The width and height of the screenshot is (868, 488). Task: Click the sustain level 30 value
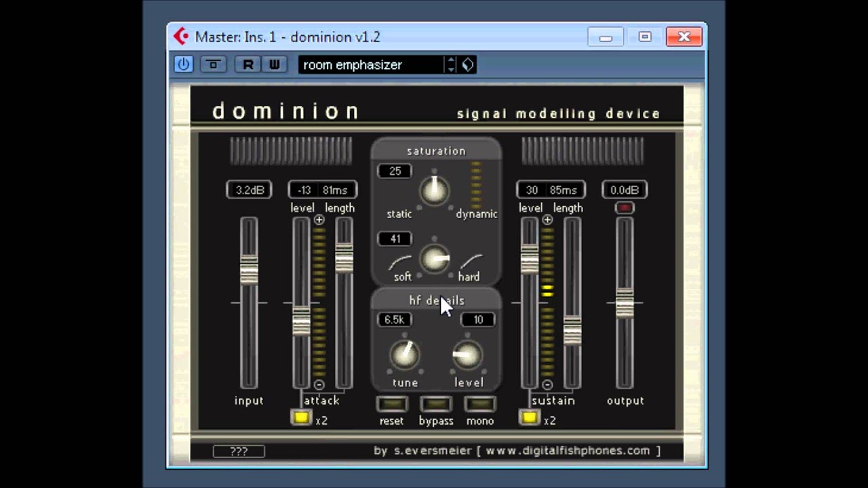(532, 190)
